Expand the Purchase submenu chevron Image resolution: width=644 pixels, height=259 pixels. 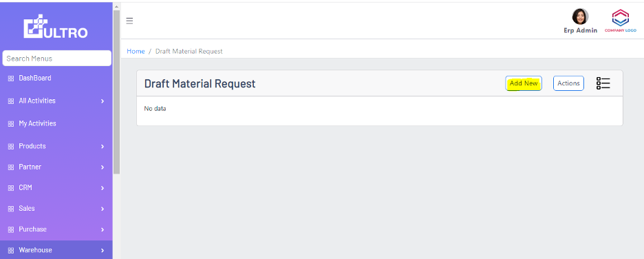(103, 229)
